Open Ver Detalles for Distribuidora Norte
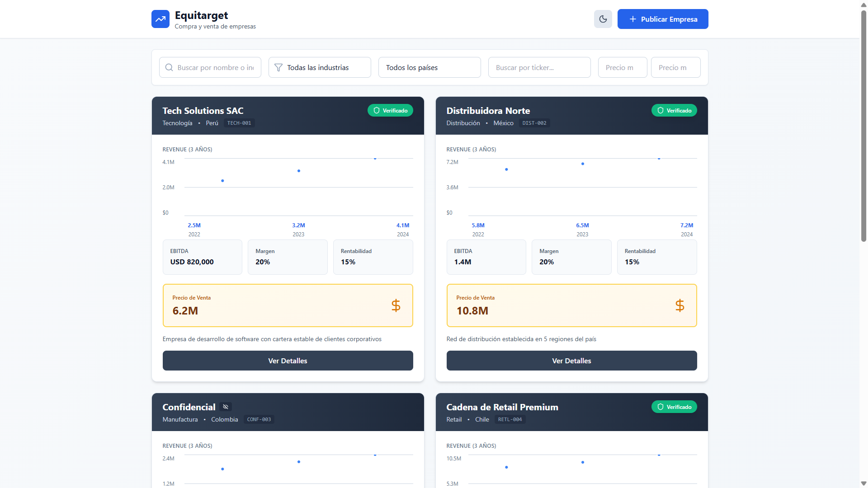 pos(571,361)
